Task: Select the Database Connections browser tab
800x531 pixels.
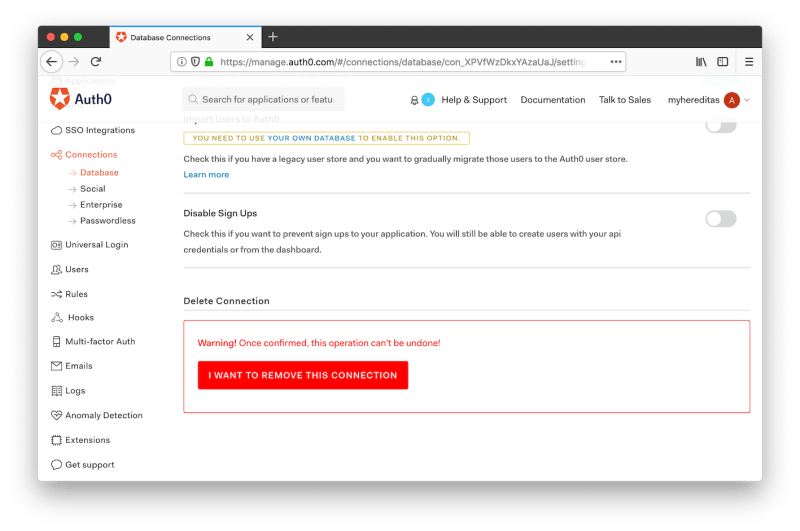Action: pos(186,37)
